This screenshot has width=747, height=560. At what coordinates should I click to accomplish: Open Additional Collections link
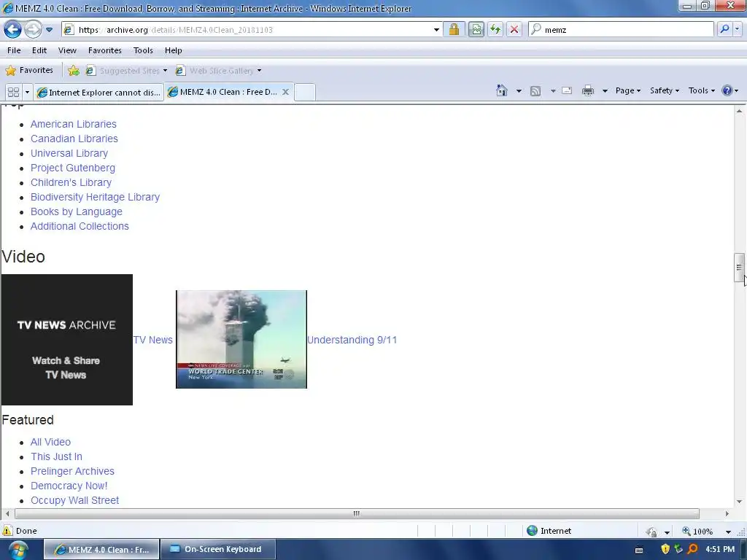(x=80, y=226)
